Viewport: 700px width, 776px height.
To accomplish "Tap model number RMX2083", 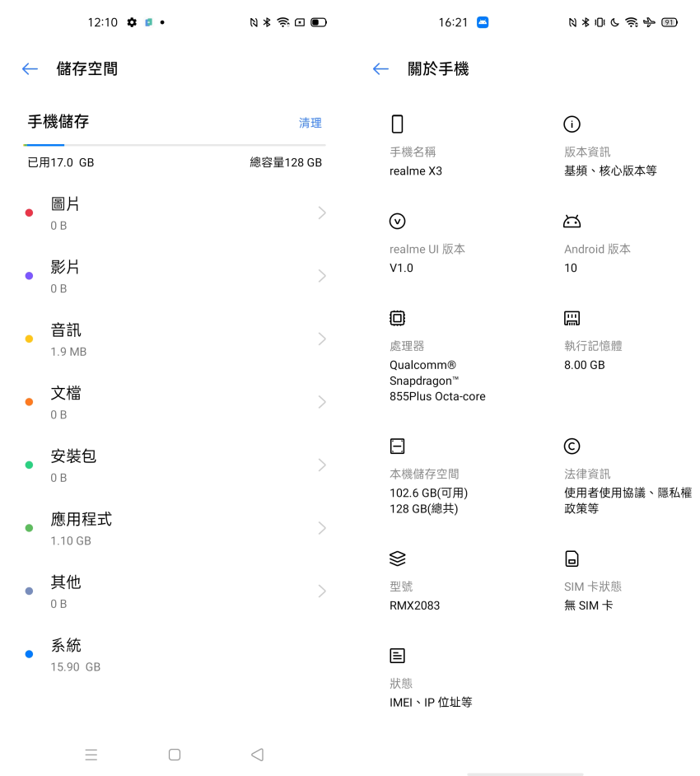I will pyautogui.click(x=414, y=605).
